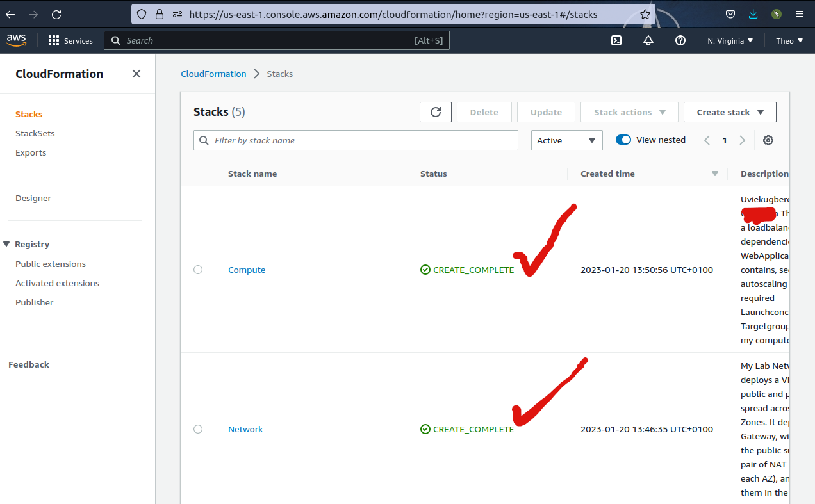This screenshot has width=815, height=504.
Task: Open the browser downloads arrow
Action: (753, 14)
